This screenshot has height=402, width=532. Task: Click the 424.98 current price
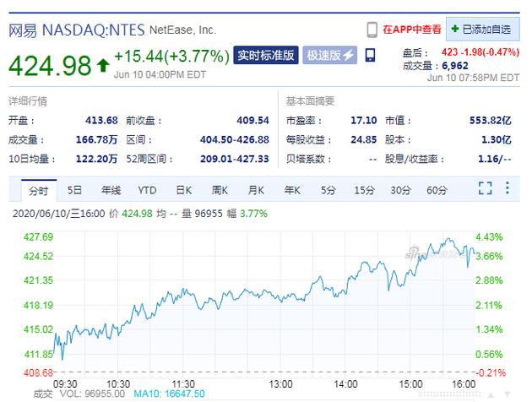click(50, 66)
